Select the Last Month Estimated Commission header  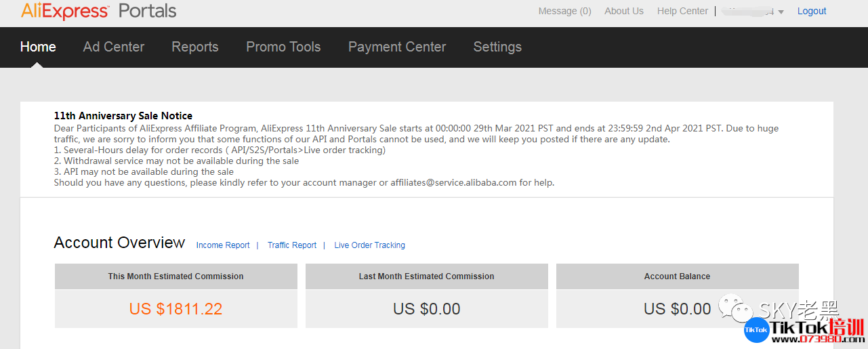[x=426, y=276]
